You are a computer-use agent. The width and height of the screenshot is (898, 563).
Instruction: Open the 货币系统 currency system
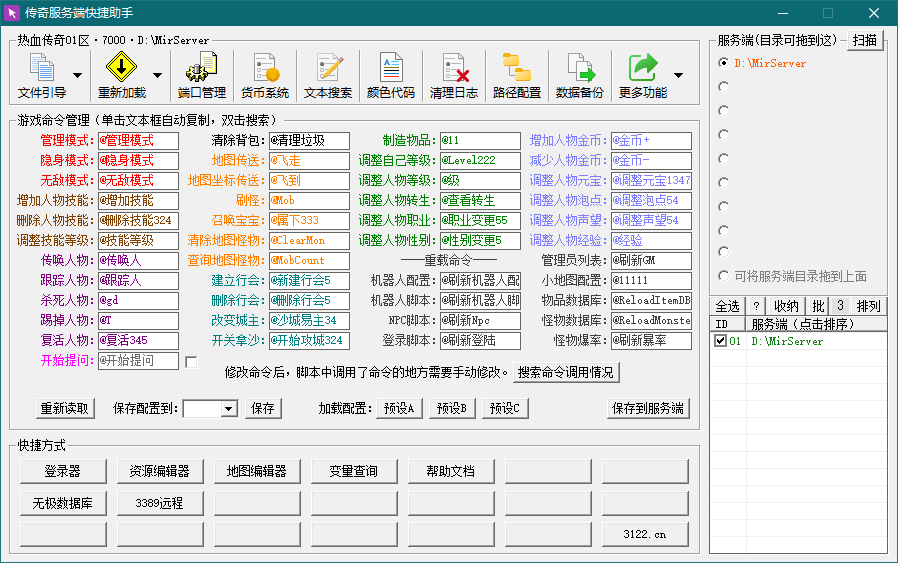click(x=265, y=76)
